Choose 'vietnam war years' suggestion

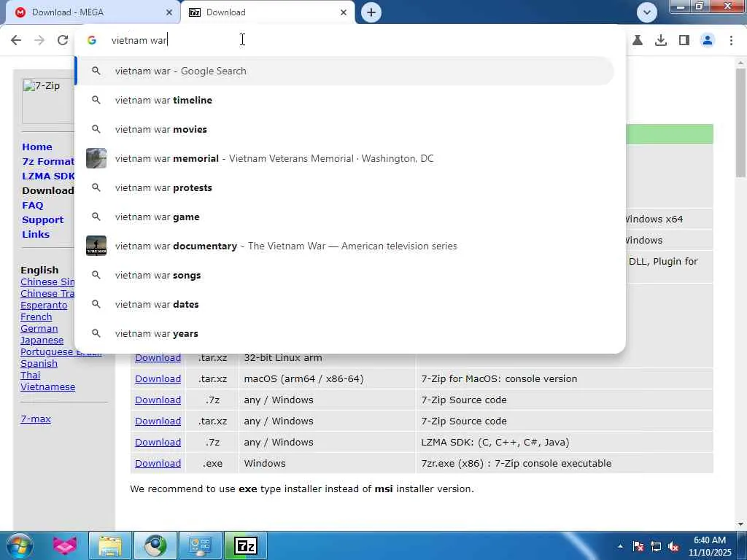click(344, 334)
